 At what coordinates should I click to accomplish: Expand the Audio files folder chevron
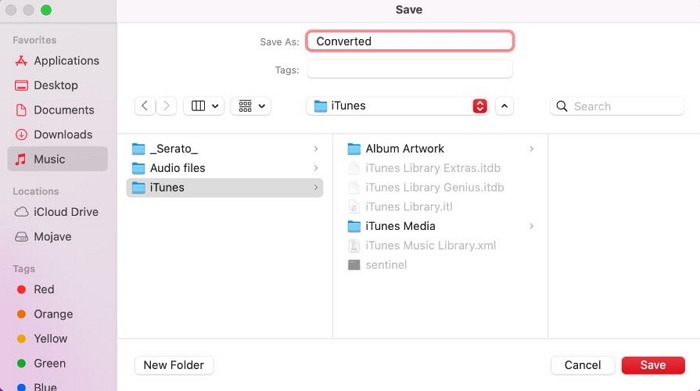[316, 168]
